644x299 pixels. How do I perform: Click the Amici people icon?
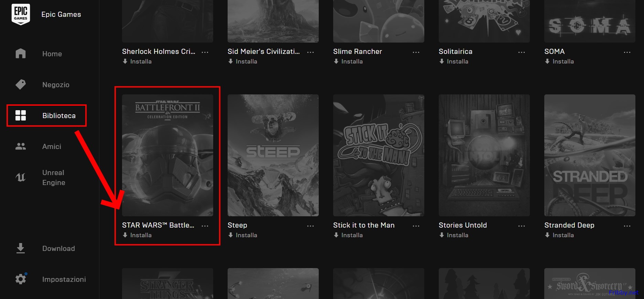(x=21, y=146)
